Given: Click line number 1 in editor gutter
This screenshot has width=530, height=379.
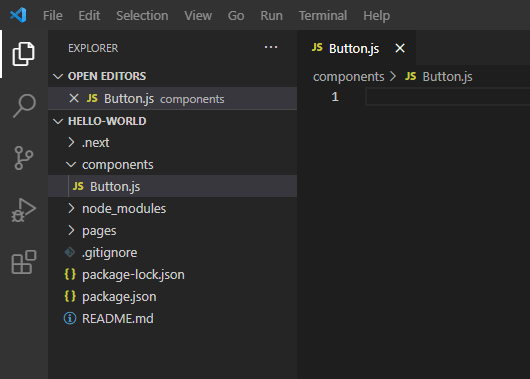Looking at the screenshot, I should pyautogui.click(x=335, y=97).
